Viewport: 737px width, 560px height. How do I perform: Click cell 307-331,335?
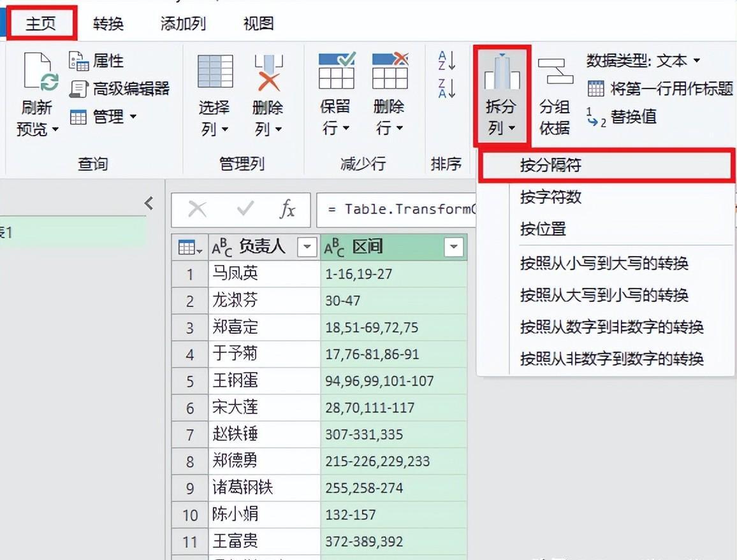tap(394, 434)
